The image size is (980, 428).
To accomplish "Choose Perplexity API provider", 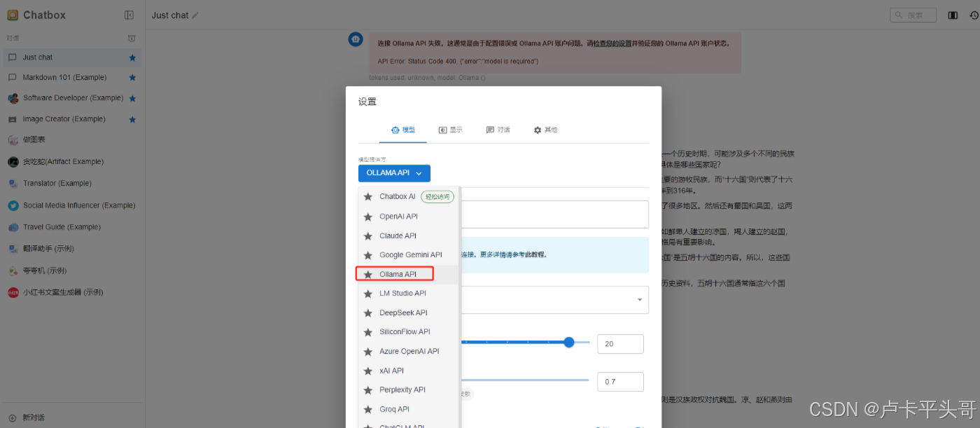I will [409, 390].
